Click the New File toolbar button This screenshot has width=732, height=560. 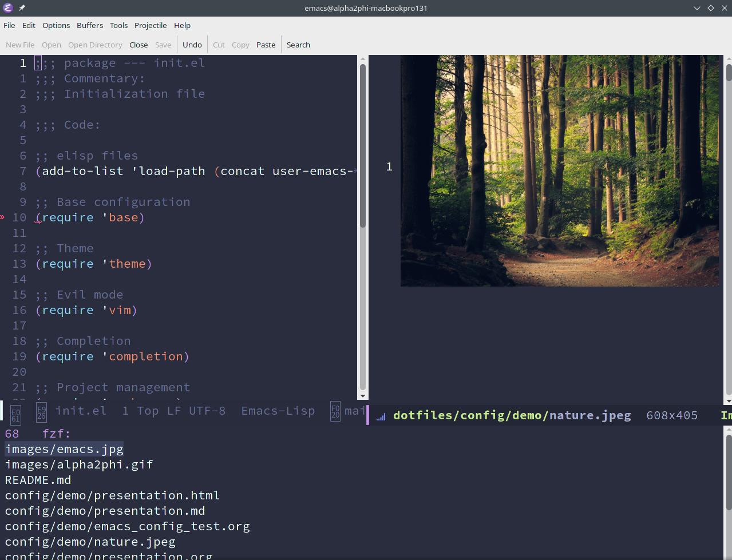[20, 45]
